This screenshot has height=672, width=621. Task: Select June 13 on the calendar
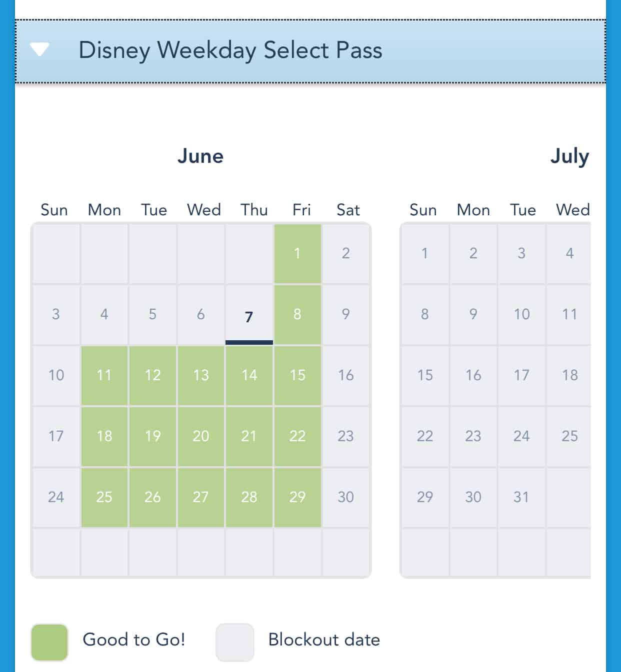coord(201,375)
